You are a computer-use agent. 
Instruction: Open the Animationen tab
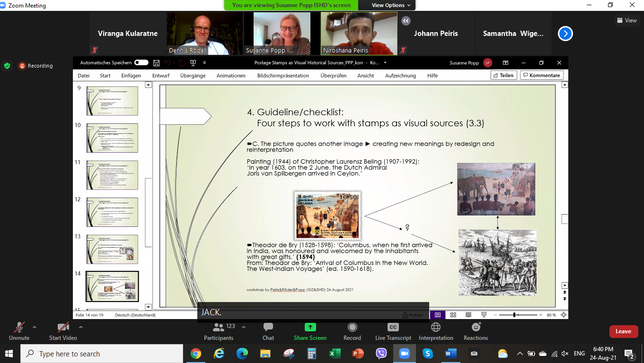pyautogui.click(x=231, y=76)
